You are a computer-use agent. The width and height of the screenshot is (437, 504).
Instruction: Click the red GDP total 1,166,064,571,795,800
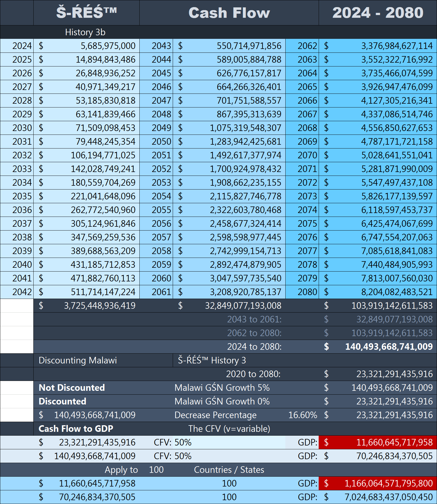tap(388, 483)
